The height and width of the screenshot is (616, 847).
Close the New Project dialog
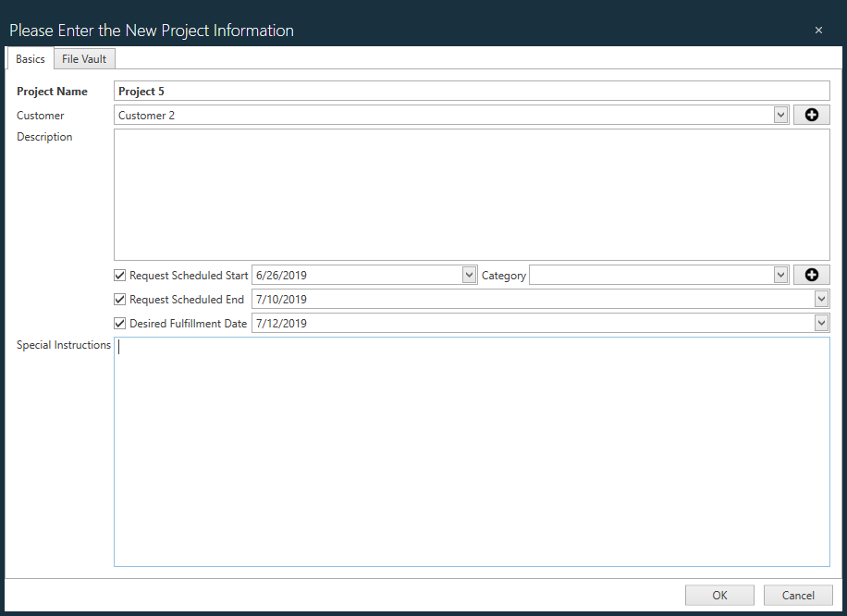click(x=818, y=30)
